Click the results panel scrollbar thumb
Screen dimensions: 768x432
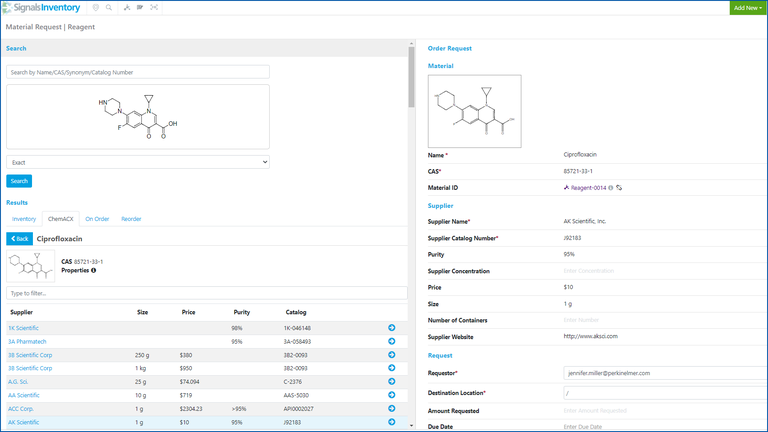coord(411,77)
